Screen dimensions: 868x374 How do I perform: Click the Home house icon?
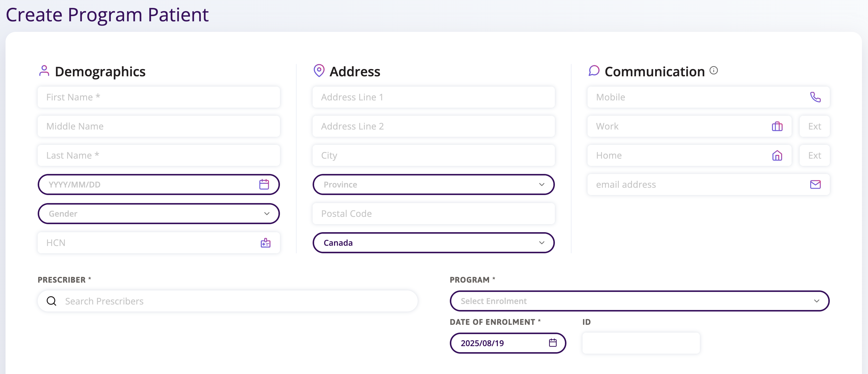pyautogui.click(x=777, y=155)
